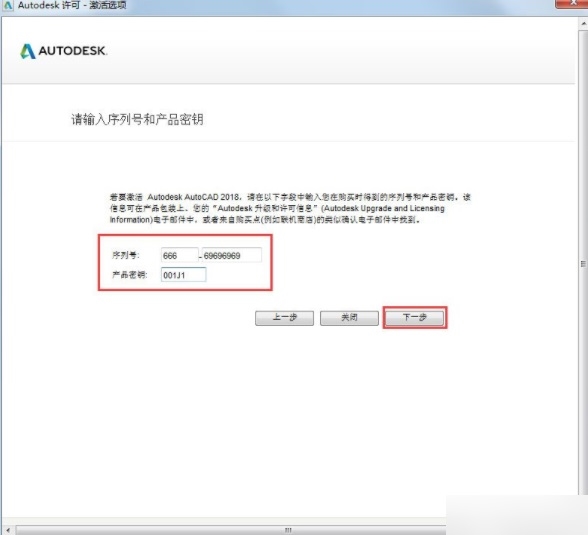This screenshot has width=588, height=535.
Task: Click the 关闭 (Close) button
Action: pyautogui.click(x=349, y=318)
